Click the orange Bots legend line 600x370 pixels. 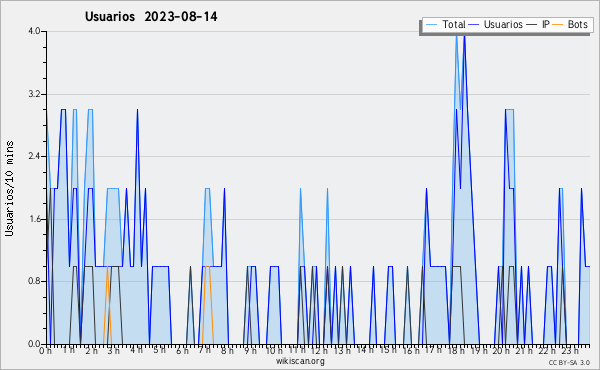tap(558, 25)
